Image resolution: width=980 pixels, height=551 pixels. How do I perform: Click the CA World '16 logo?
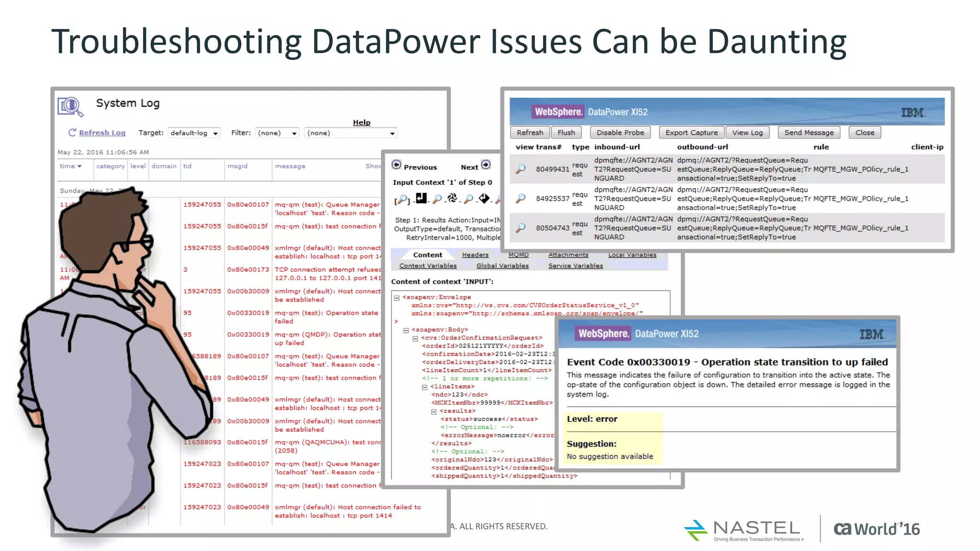click(877, 529)
